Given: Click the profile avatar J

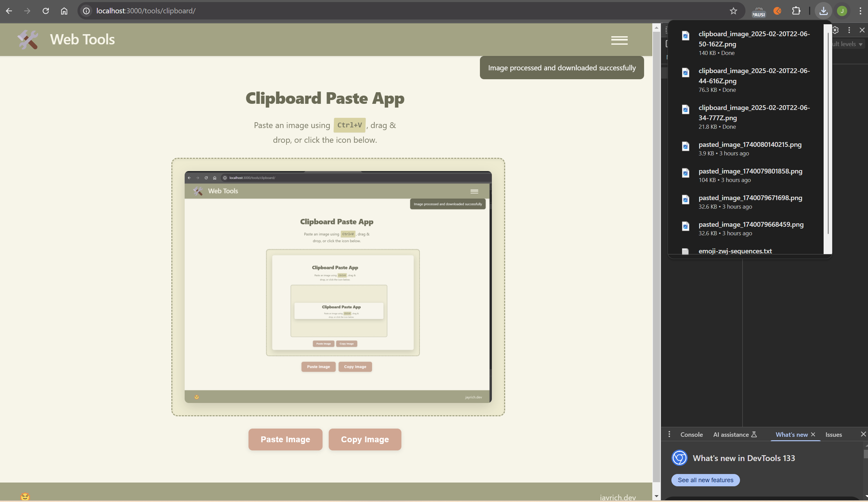Looking at the screenshot, I should 841,11.
